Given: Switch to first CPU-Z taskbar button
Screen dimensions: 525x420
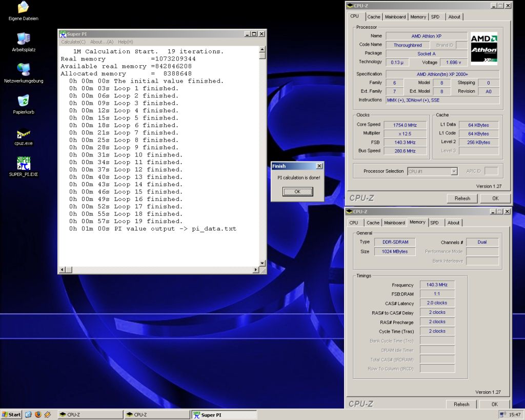Looking at the screenshot, I should tap(90, 415).
